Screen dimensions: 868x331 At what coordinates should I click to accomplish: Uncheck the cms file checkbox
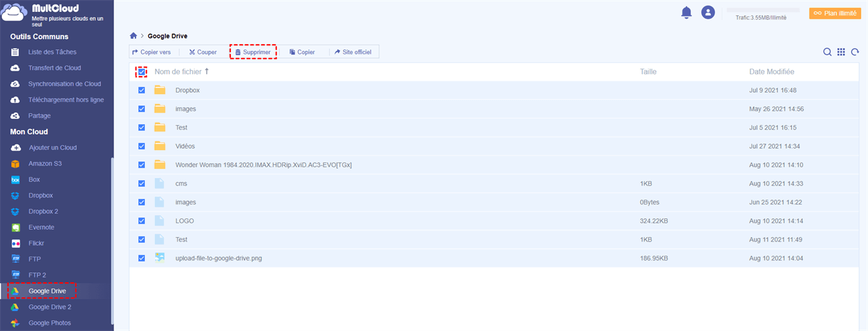click(x=142, y=184)
